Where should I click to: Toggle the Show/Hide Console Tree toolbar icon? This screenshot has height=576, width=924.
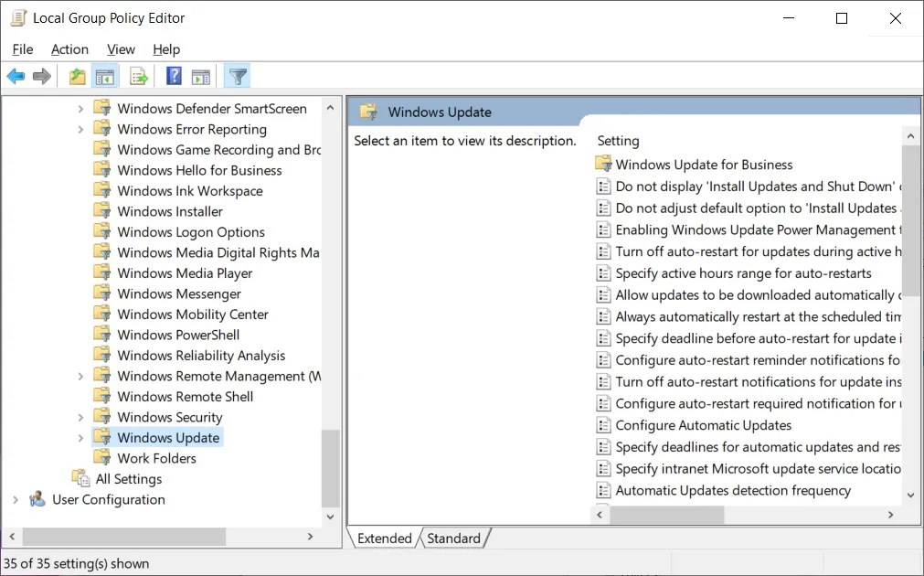(x=105, y=76)
